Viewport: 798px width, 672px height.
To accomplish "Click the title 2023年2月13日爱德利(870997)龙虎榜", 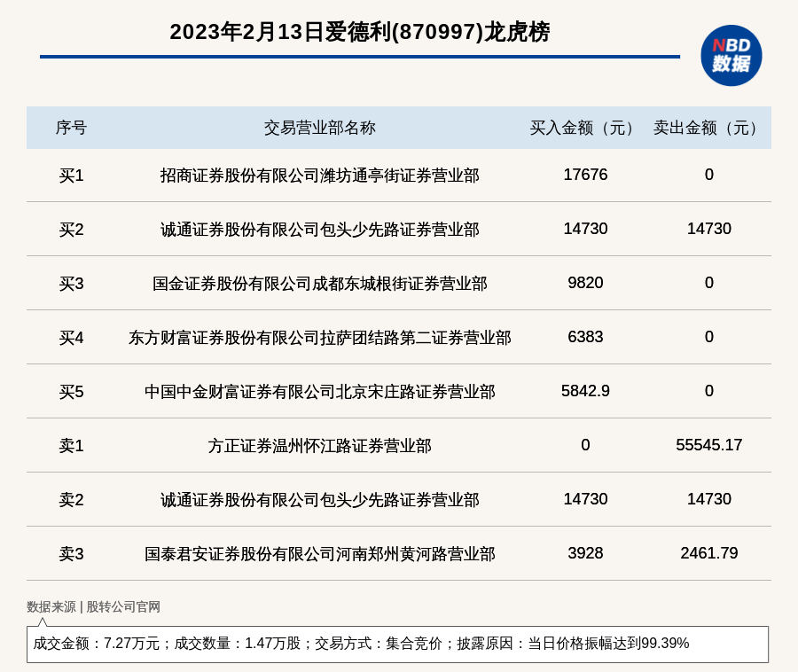I will point(360,32).
